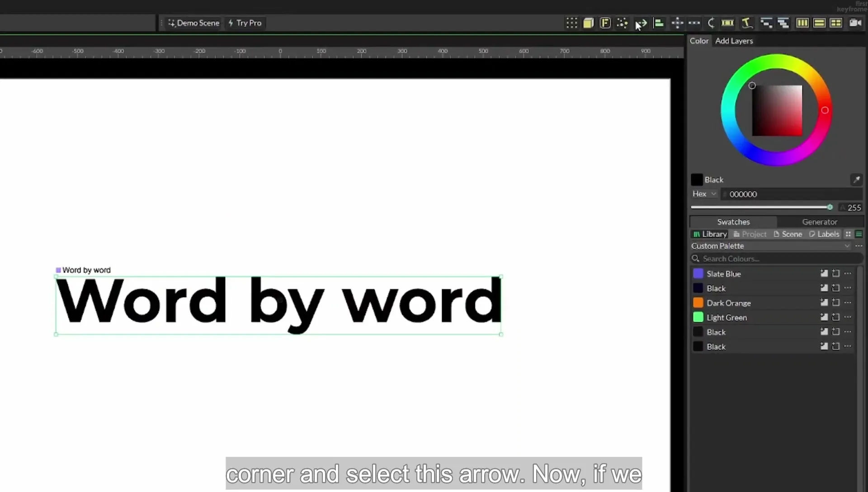Image resolution: width=868 pixels, height=492 pixels.
Task: Click the Try Pro button
Action: pyautogui.click(x=245, y=23)
